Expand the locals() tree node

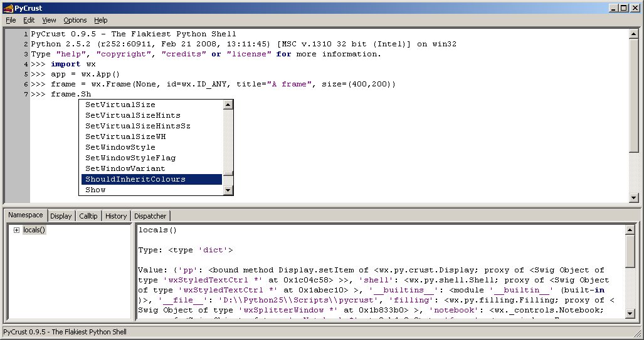tap(16, 230)
